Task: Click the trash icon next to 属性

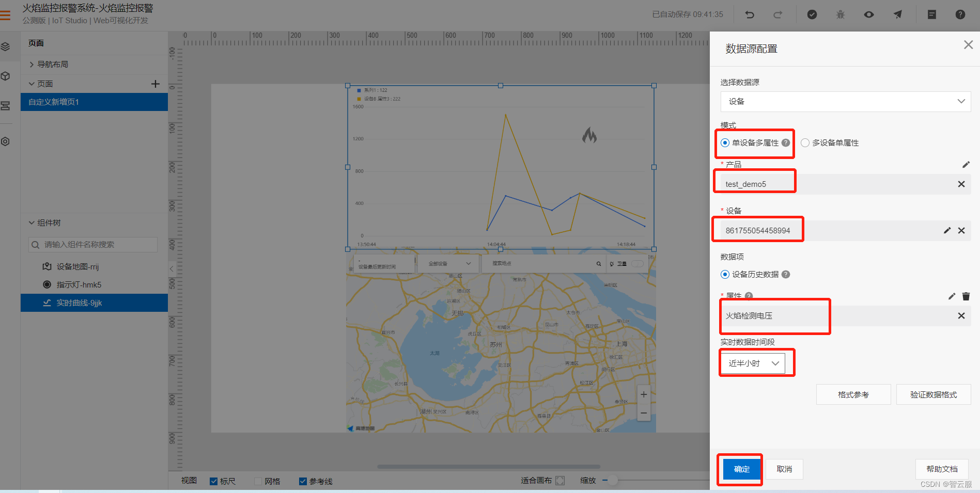Action: (x=966, y=296)
